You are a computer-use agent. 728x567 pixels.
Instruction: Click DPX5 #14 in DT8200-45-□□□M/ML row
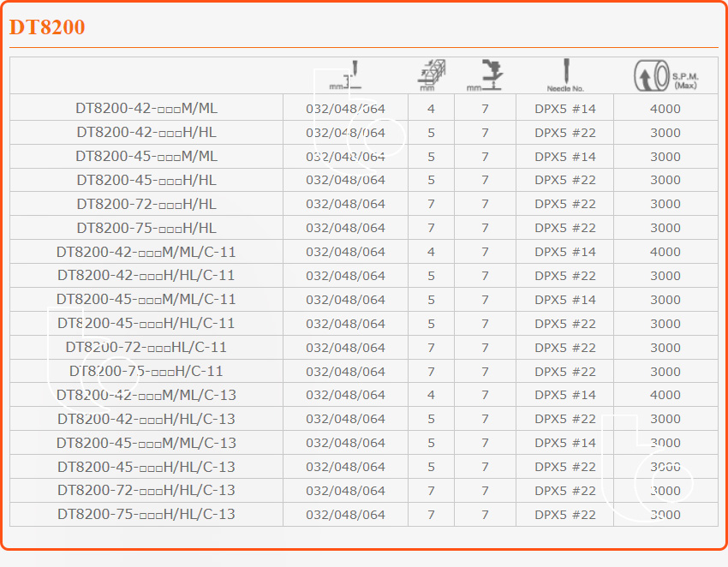click(x=565, y=157)
